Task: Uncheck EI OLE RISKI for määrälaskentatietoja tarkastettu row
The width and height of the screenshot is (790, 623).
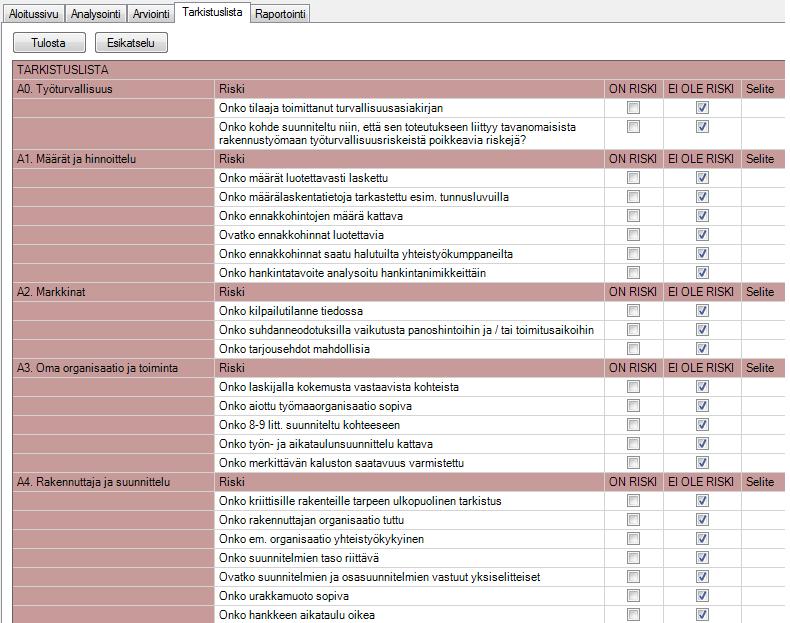Action: (702, 196)
